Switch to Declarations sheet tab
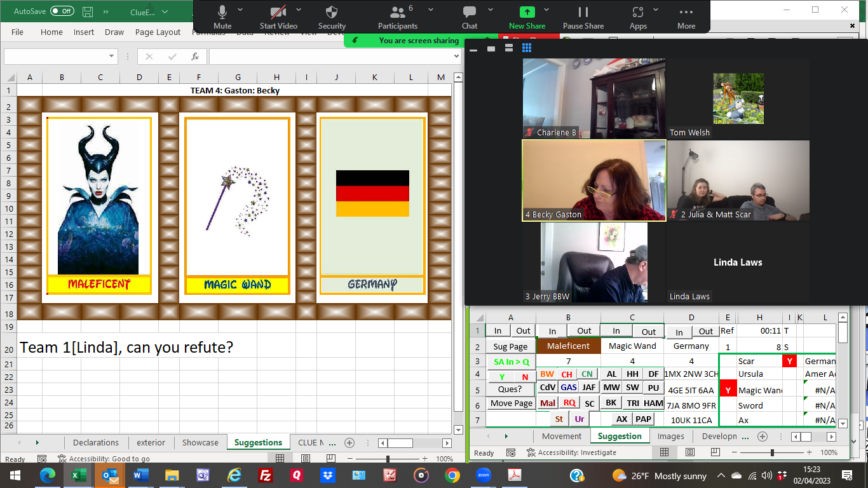The image size is (868, 488). point(96,442)
